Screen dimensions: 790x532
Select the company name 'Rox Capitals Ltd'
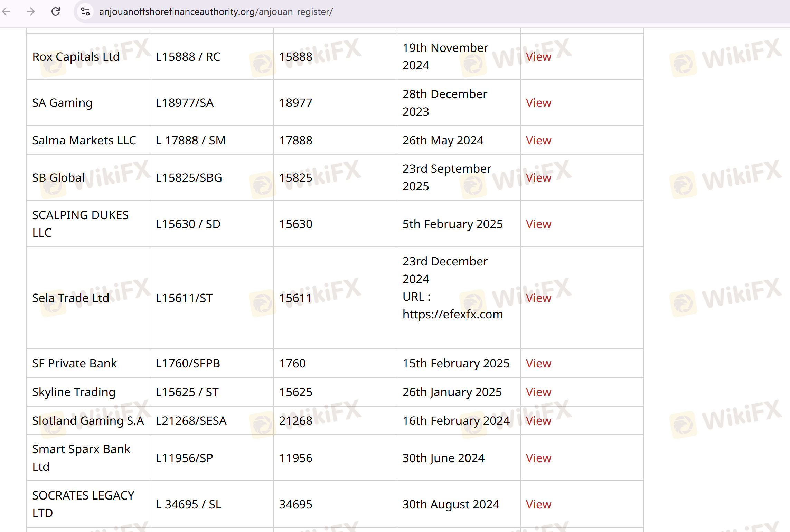click(x=76, y=57)
